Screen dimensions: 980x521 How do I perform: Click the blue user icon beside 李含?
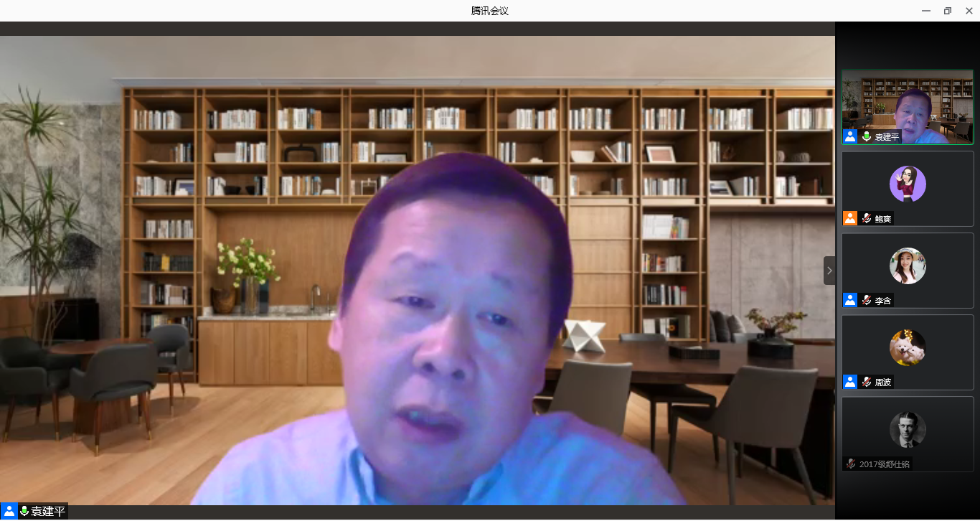click(850, 300)
